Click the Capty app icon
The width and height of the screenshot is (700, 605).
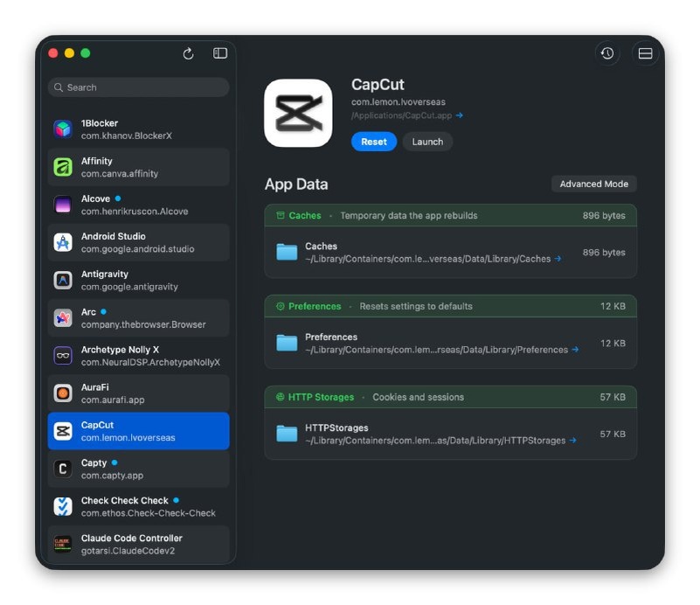point(63,469)
